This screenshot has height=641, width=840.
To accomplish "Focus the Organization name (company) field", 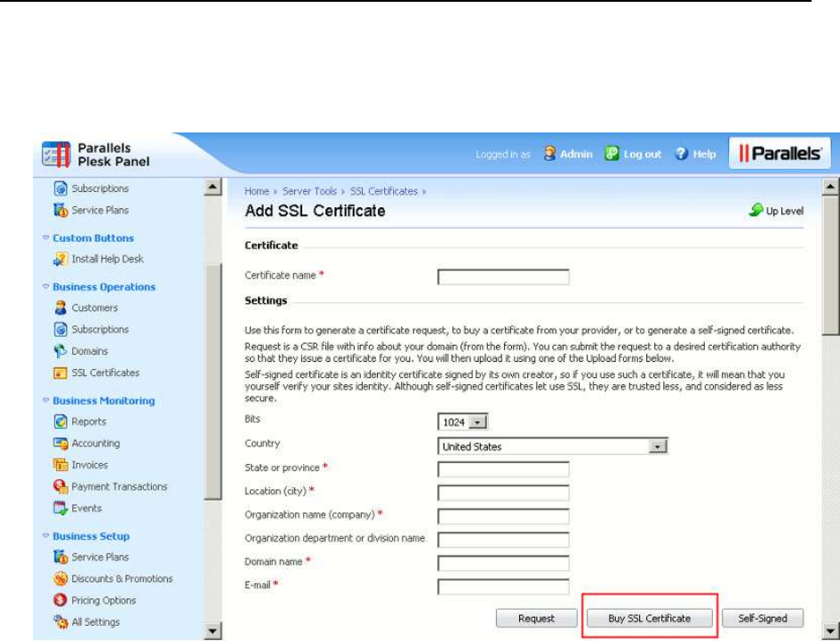I will 503,517.
